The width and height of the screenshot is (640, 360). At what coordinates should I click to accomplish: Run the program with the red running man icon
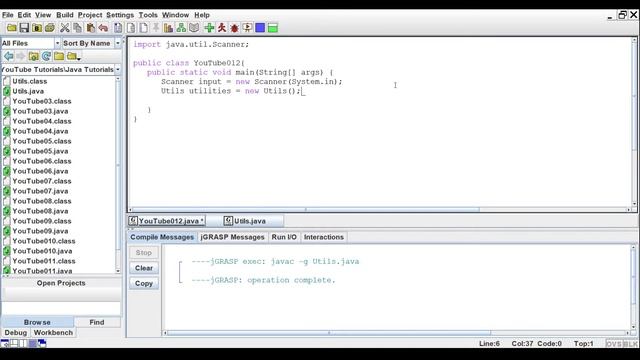pyautogui.click(x=222, y=28)
